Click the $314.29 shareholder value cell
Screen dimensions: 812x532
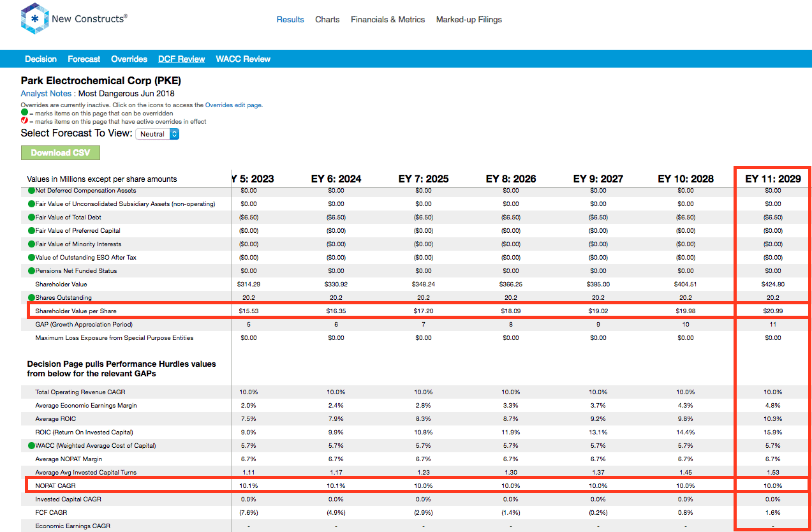pos(249,284)
